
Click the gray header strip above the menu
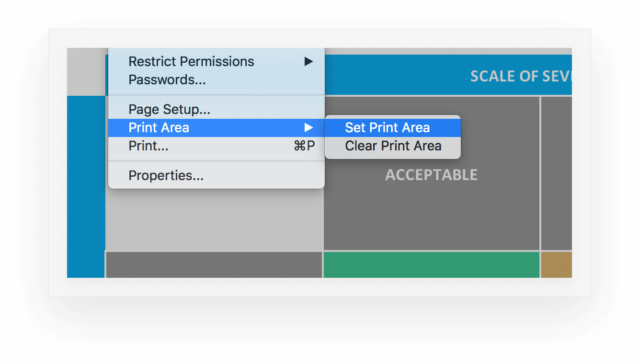pyautogui.click(x=86, y=71)
